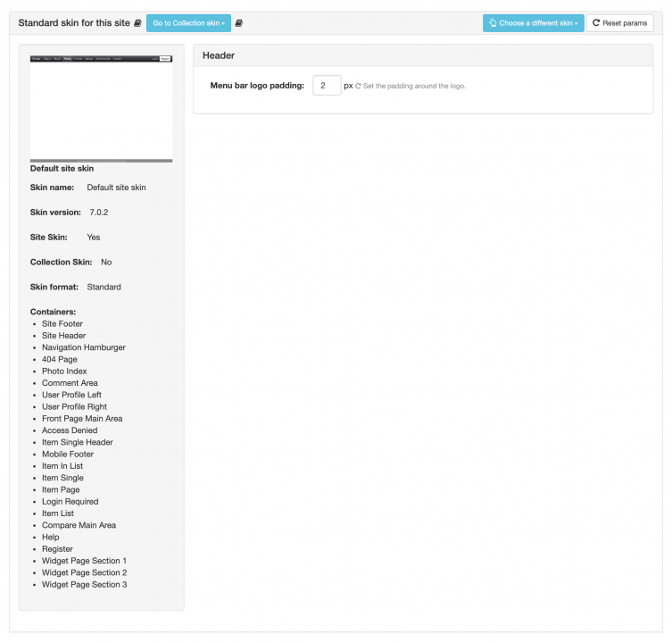Click the 'Containers:' heading

(53, 312)
